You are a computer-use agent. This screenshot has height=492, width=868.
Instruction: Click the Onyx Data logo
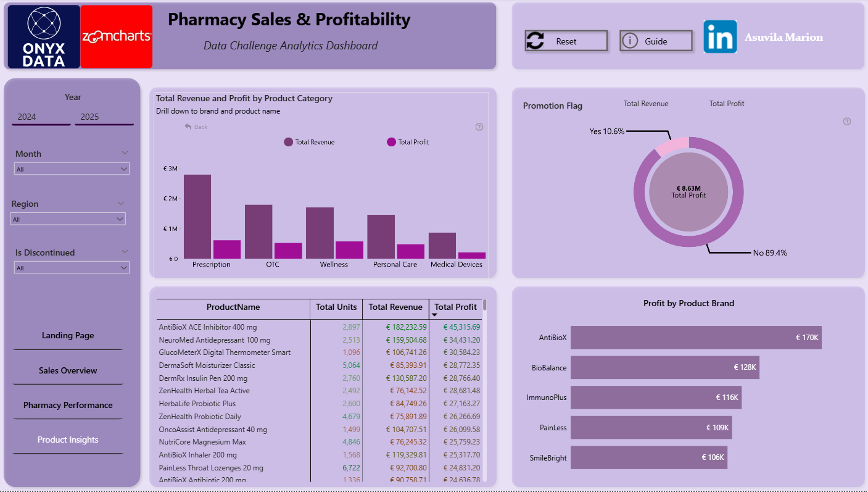[44, 36]
